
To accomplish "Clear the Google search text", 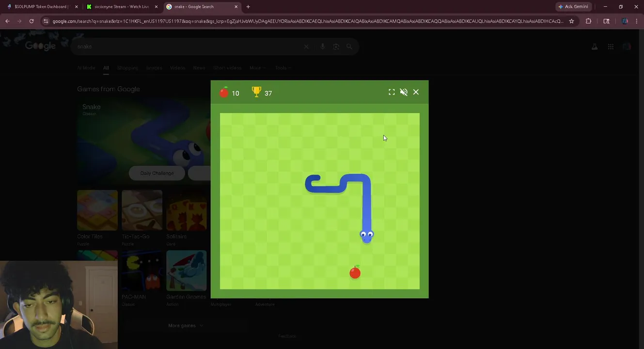I will click(306, 47).
